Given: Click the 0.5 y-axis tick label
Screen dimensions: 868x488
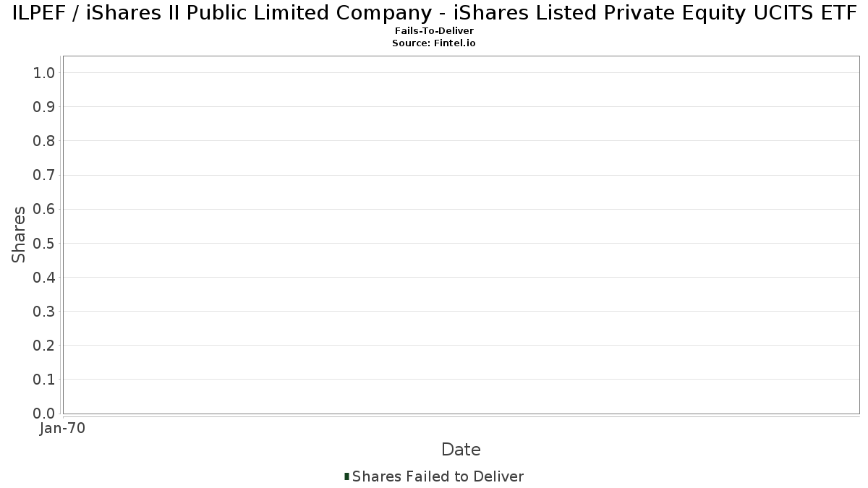Looking at the screenshot, I should point(44,243).
